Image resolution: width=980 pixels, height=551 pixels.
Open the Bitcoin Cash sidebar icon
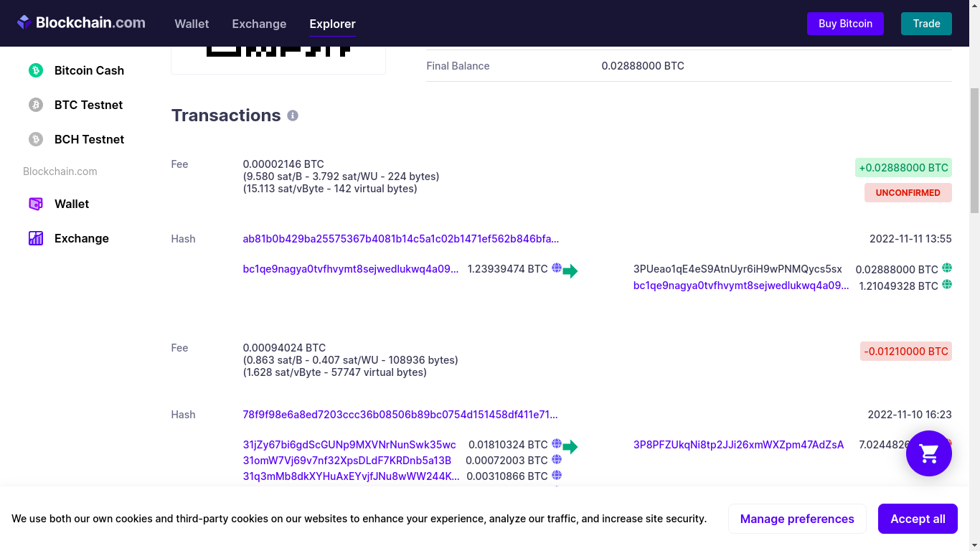pyautogui.click(x=36, y=70)
